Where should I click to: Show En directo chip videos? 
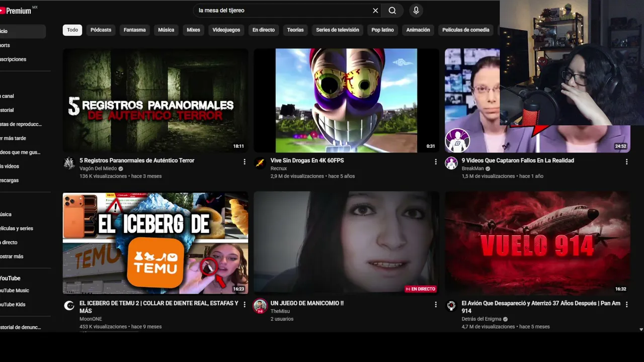[x=264, y=30]
